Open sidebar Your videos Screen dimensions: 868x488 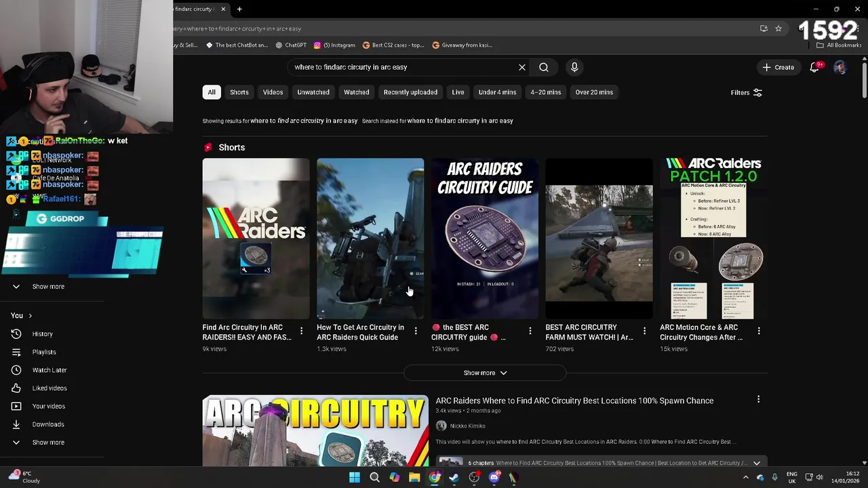[x=49, y=406]
